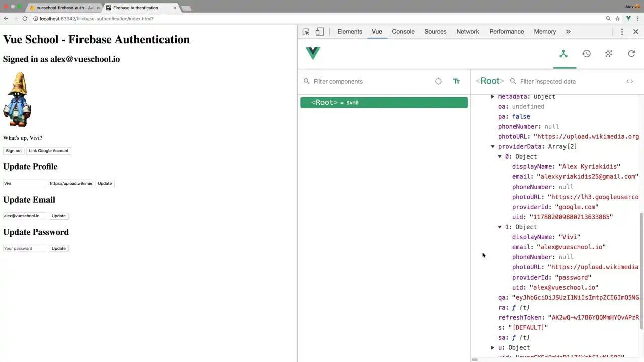Click the email field alex@vueschool.io
The width and height of the screenshot is (644, 362).
pyautogui.click(x=25, y=216)
